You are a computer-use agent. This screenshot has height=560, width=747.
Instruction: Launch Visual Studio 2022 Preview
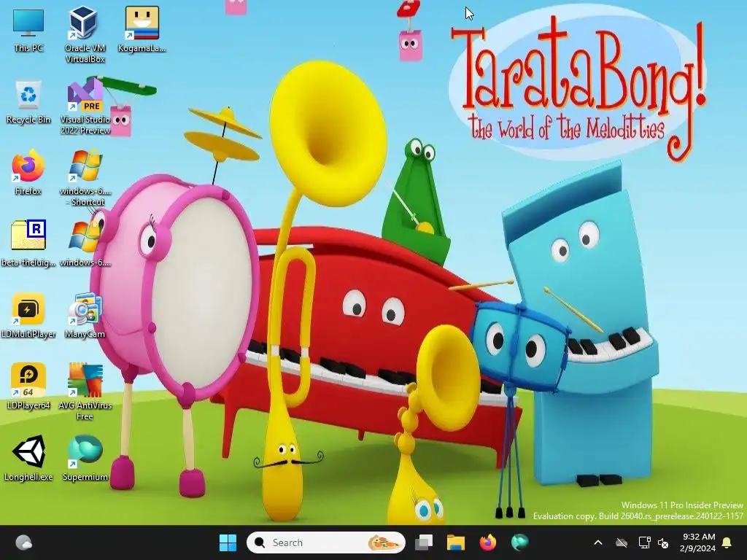(x=85, y=107)
